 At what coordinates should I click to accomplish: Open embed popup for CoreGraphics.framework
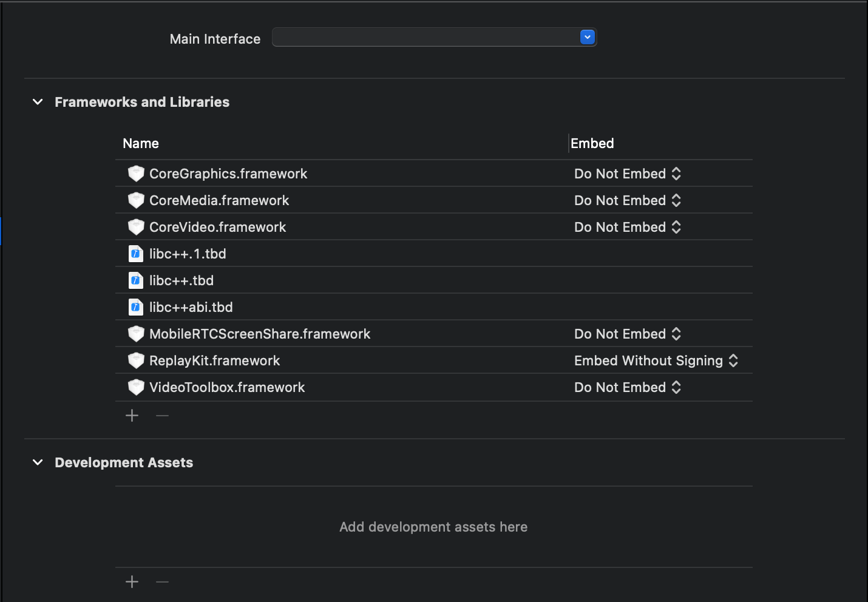pos(628,174)
